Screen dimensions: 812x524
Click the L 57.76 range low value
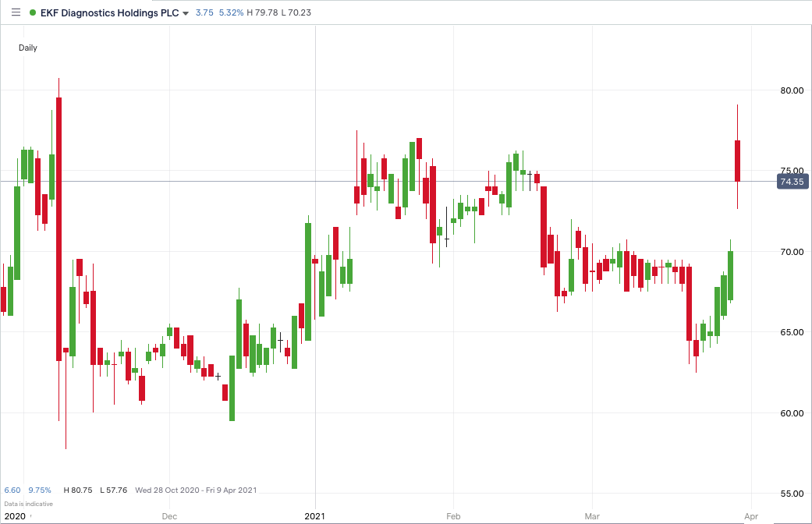[113, 490]
